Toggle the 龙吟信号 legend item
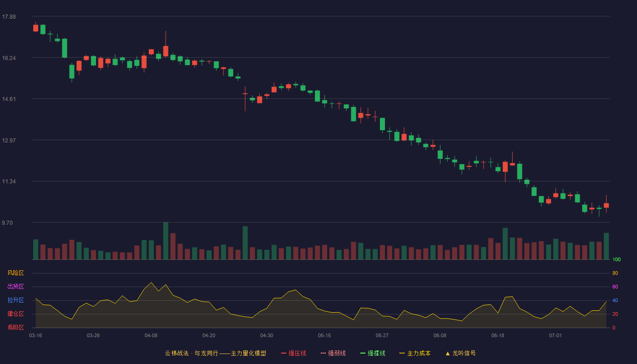Viewport: 637px width, 364px height. (460, 353)
